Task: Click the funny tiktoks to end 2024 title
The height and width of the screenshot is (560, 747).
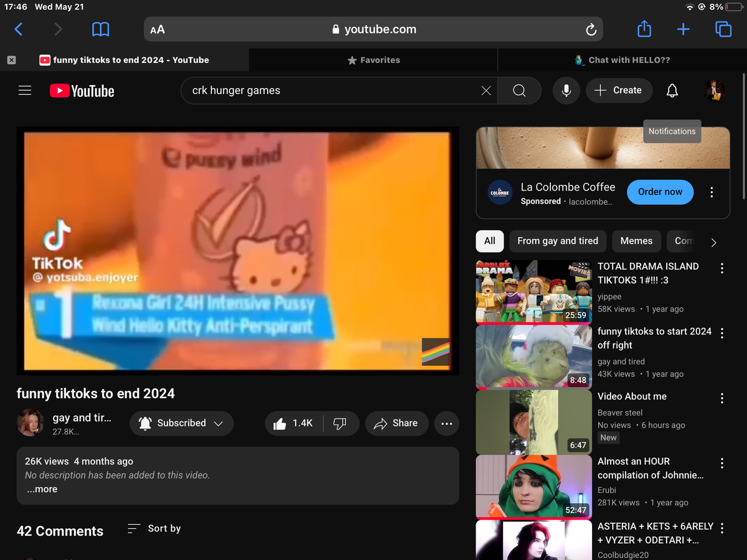Action: [x=96, y=393]
